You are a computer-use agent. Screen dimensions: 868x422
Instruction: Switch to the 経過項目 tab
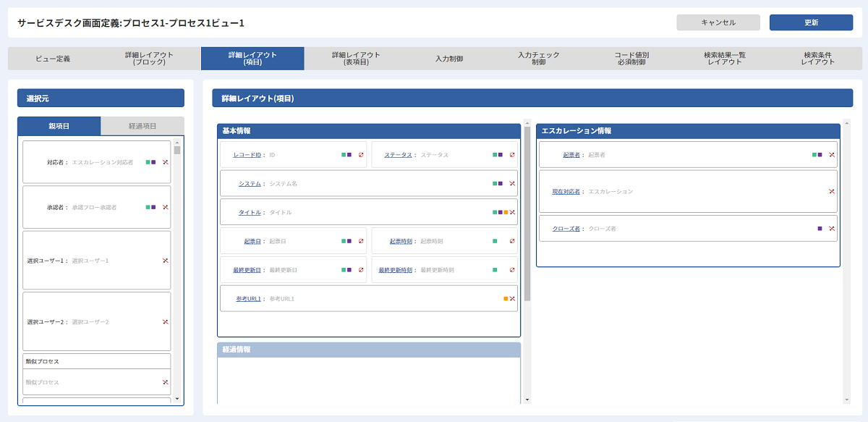coord(142,126)
